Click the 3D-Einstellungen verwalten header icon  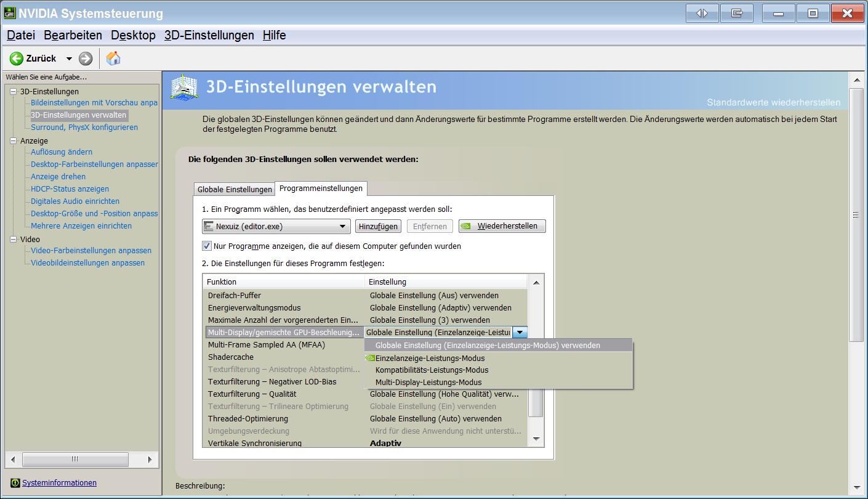coord(184,88)
